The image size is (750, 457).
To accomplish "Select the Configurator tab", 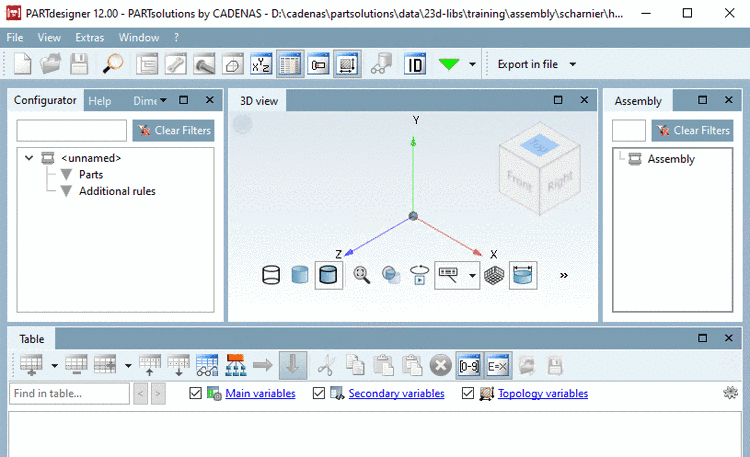I will click(45, 100).
